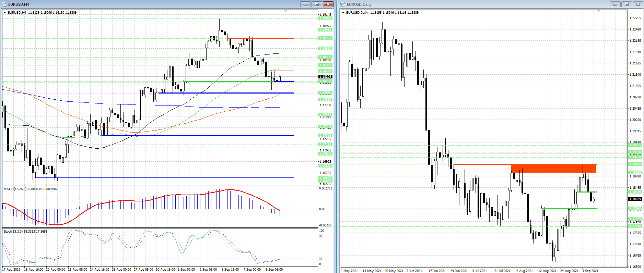This screenshot has width=644, height=273.
Task: Click the green 1.17510 level label in Daily chart
Action: tap(635, 226)
